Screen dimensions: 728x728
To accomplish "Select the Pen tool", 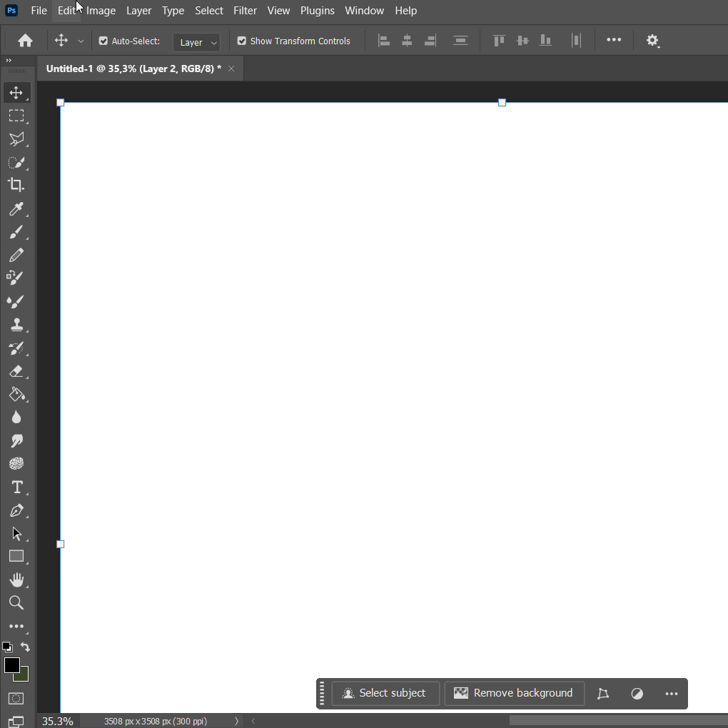I will [x=16, y=511].
